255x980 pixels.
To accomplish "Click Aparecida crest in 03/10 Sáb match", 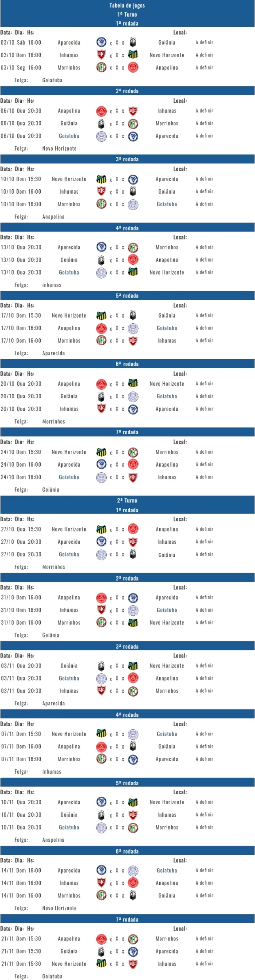I will click(101, 42).
